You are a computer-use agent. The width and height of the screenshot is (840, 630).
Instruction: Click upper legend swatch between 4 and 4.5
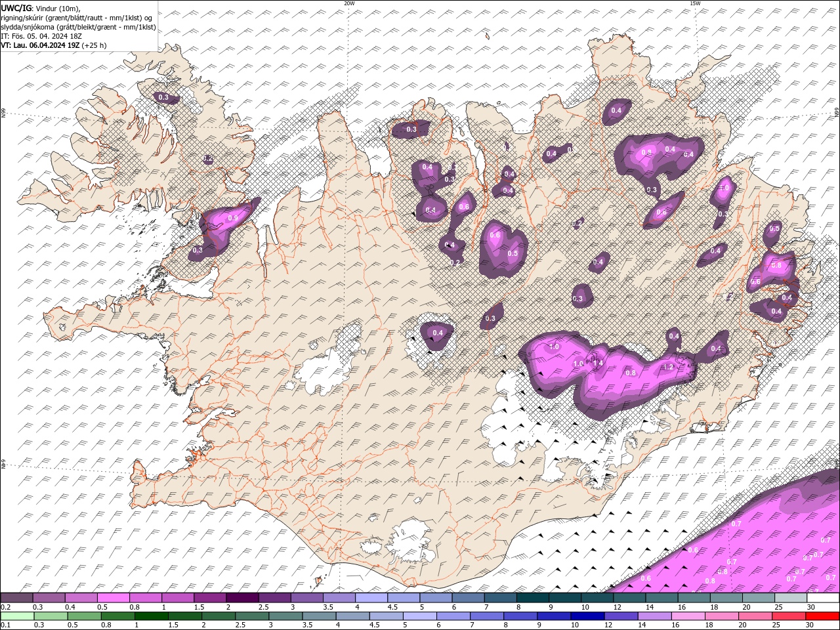(x=371, y=598)
